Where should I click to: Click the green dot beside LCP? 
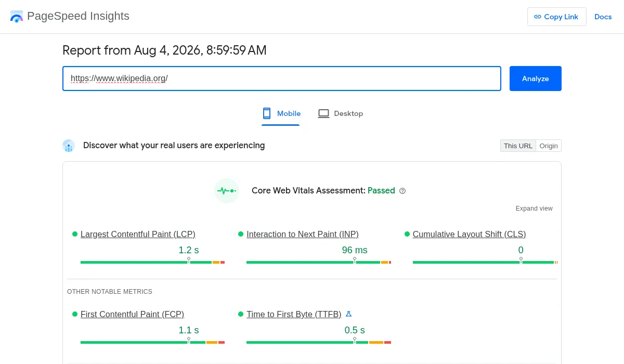point(75,234)
